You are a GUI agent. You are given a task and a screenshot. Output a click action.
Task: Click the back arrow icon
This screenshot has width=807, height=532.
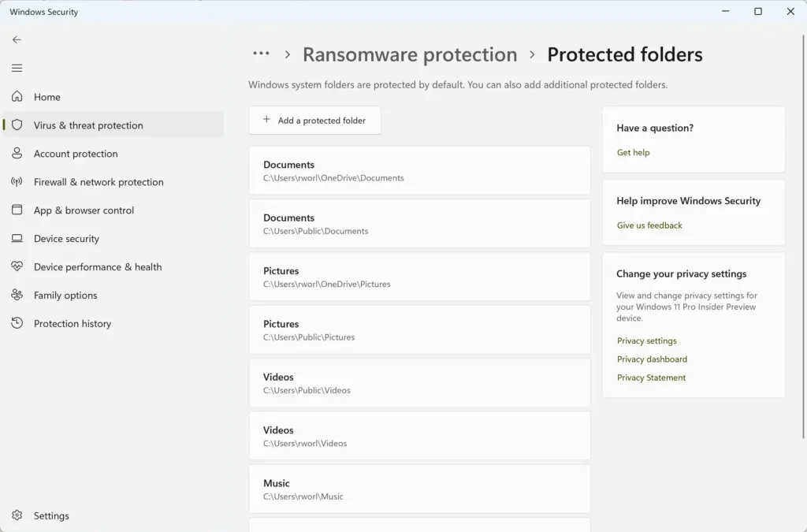click(x=17, y=39)
